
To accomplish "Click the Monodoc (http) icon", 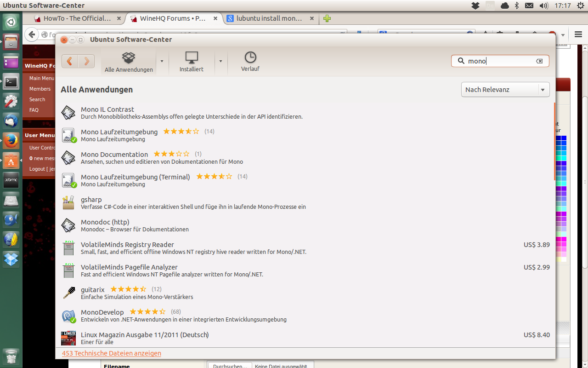I will click(x=68, y=225).
